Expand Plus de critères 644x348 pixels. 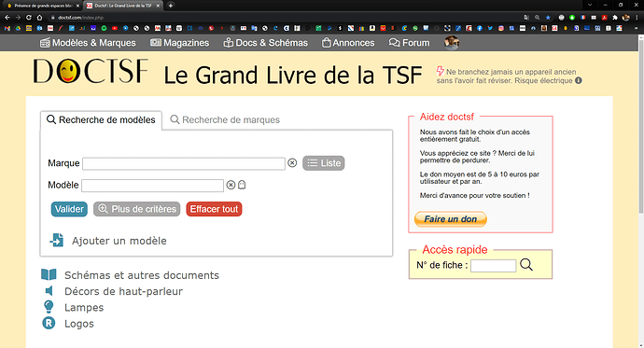pyautogui.click(x=137, y=209)
